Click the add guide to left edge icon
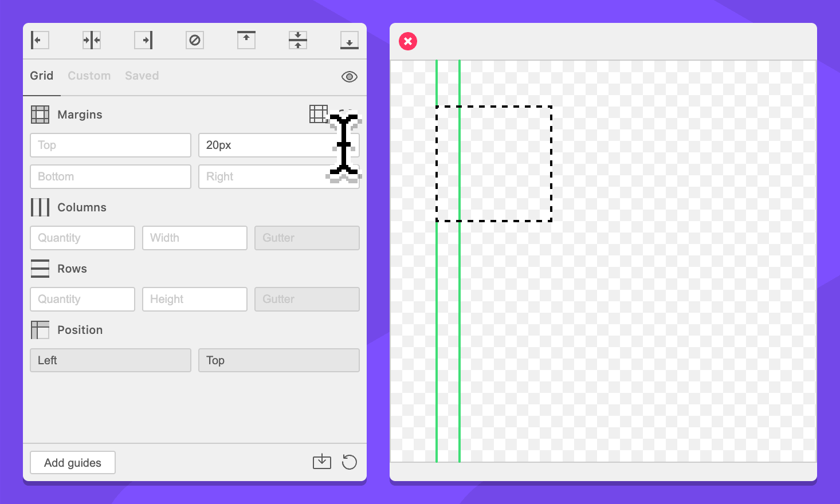The width and height of the screenshot is (840, 504). [x=40, y=40]
